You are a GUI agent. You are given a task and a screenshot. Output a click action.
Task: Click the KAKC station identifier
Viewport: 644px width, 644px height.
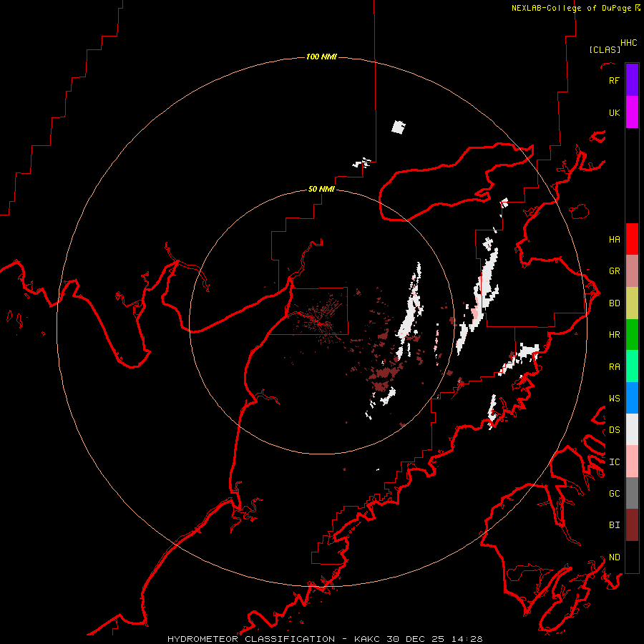click(x=368, y=639)
